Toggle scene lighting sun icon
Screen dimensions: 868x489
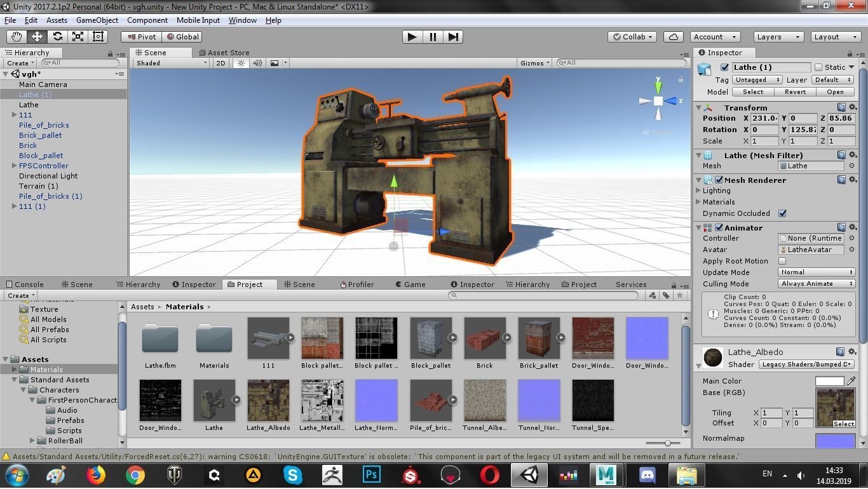point(241,63)
